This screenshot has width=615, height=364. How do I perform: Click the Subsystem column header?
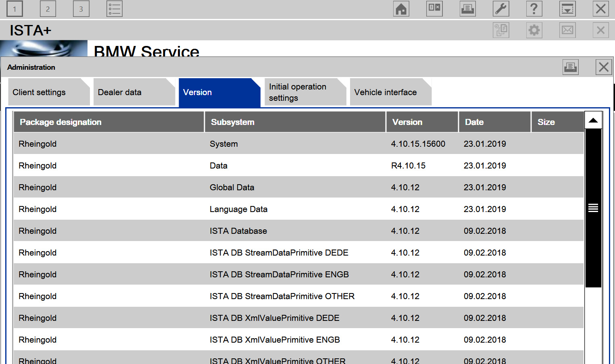tap(295, 122)
